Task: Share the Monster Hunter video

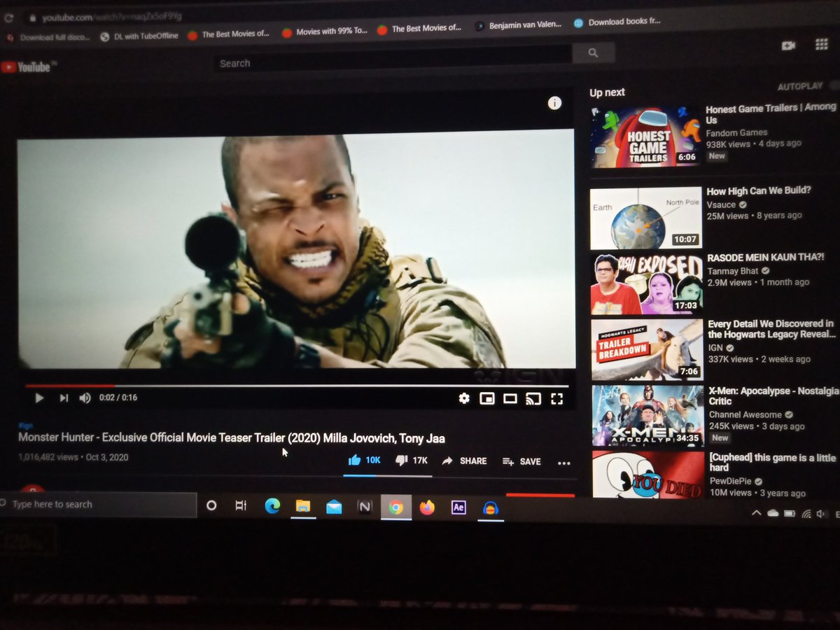Action: (464, 461)
